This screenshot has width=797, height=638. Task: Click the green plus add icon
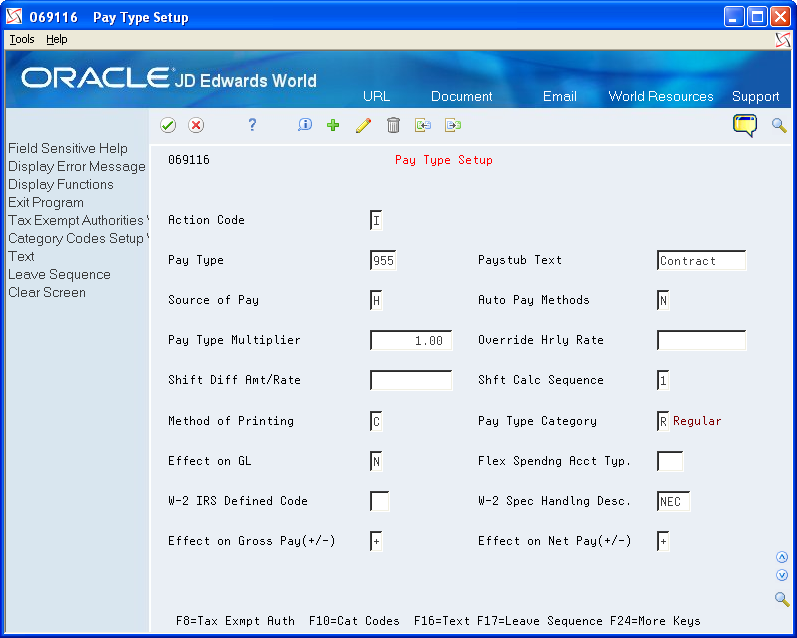click(333, 125)
